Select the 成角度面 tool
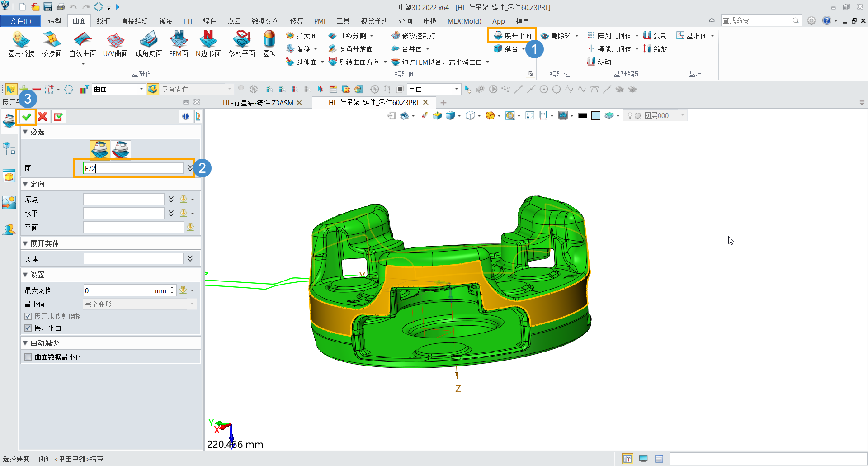868x466 pixels. (148, 44)
